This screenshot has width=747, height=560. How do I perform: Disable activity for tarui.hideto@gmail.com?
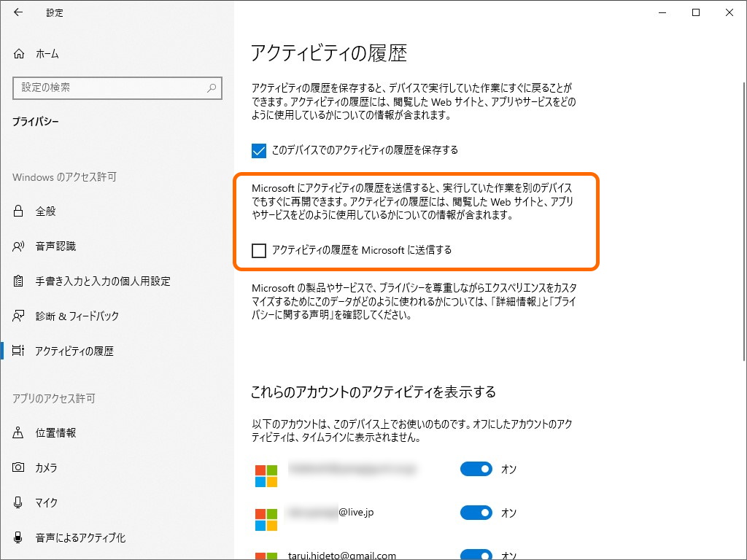476,553
